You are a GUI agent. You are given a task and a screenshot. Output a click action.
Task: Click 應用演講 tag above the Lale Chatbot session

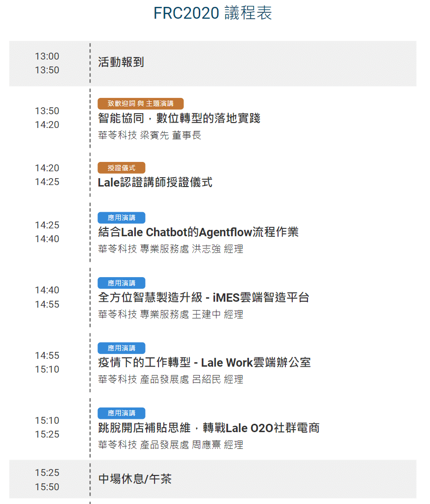tap(122, 218)
